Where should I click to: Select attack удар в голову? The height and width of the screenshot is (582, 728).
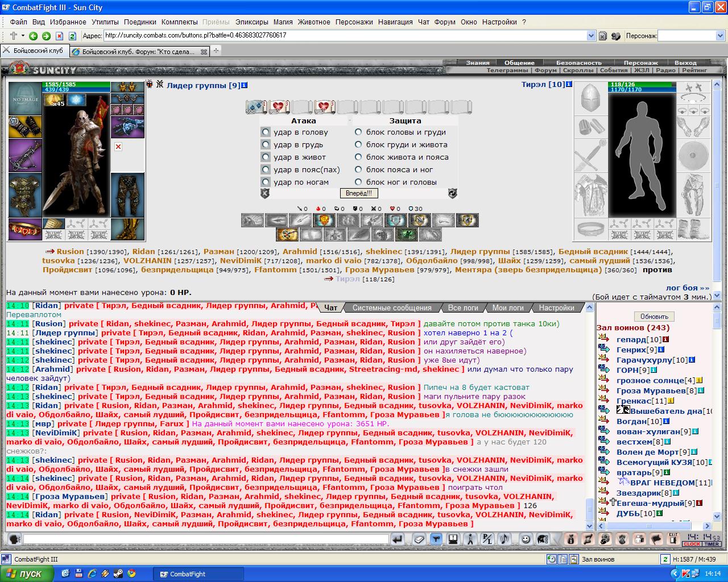coord(266,132)
